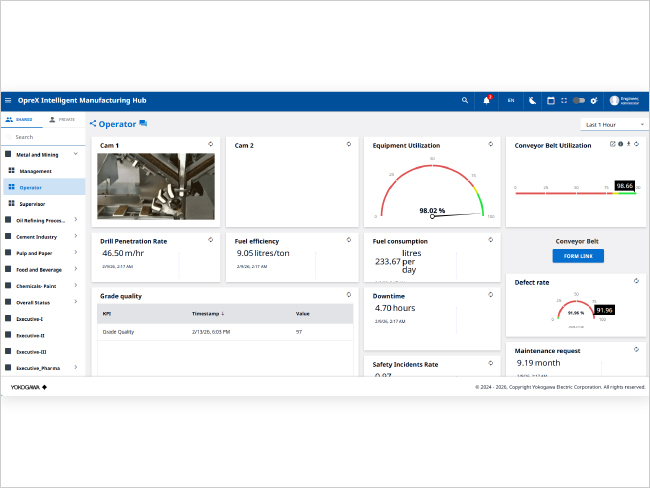This screenshot has width=650, height=488.
Task: Refresh the Cam 2 widget
Action: pos(349,144)
